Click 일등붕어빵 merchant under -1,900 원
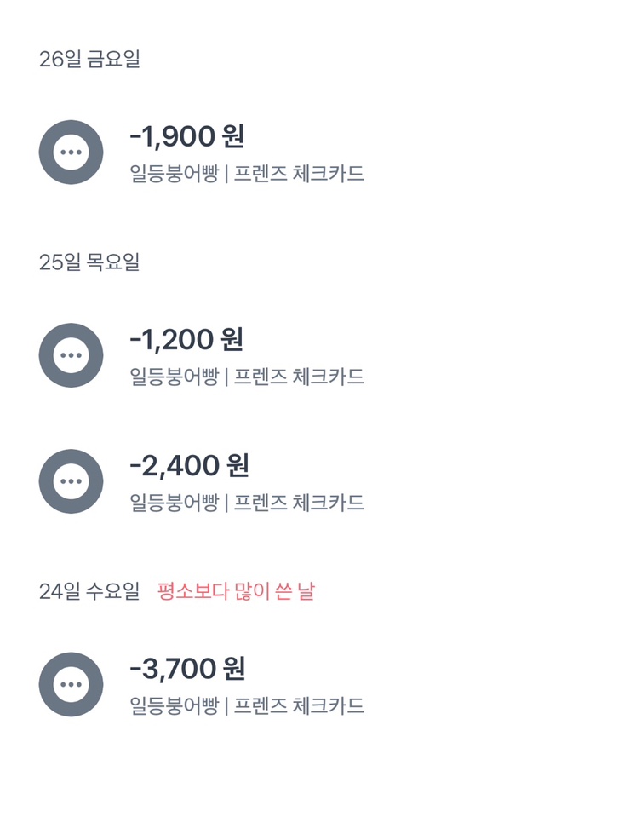 click(x=174, y=174)
